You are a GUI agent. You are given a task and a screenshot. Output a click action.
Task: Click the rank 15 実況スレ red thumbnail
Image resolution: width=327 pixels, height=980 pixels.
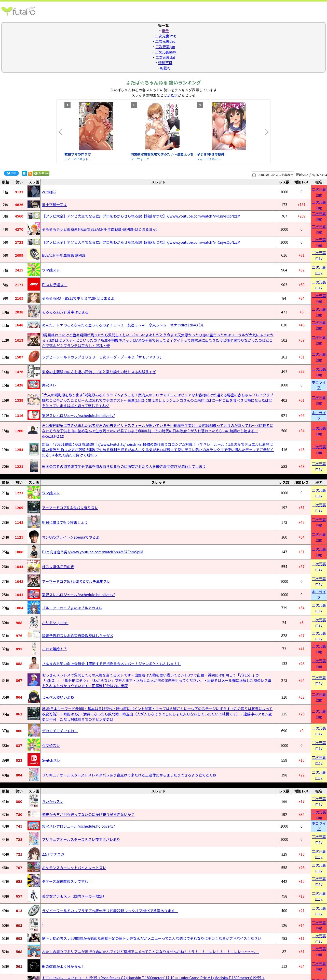[34, 385]
